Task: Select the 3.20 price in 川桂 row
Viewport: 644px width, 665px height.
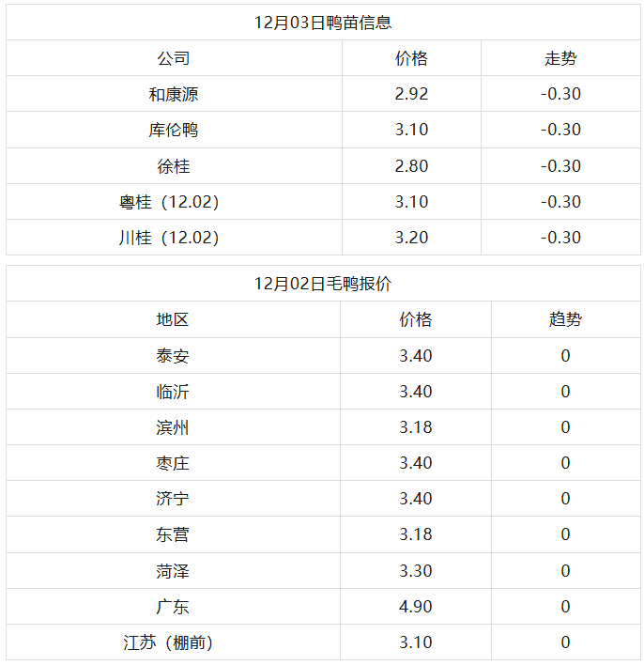Action: (411, 238)
